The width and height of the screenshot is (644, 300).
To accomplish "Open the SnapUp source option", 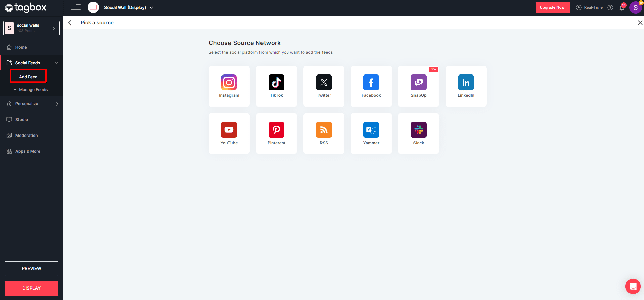I will click(418, 86).
